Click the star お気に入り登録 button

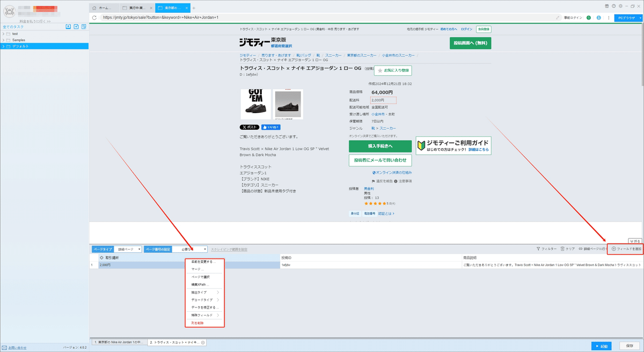click(x=393, y=70)
